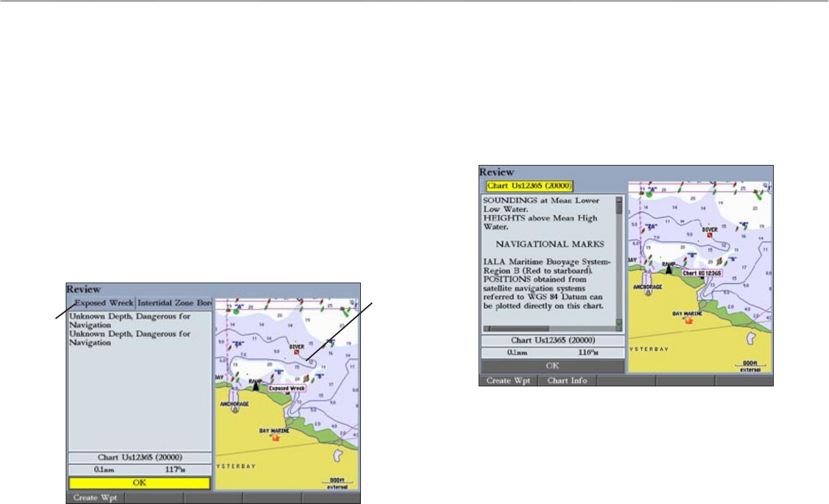Select the yellow Chart Us12365 (20000) tab

coord(529,186)
